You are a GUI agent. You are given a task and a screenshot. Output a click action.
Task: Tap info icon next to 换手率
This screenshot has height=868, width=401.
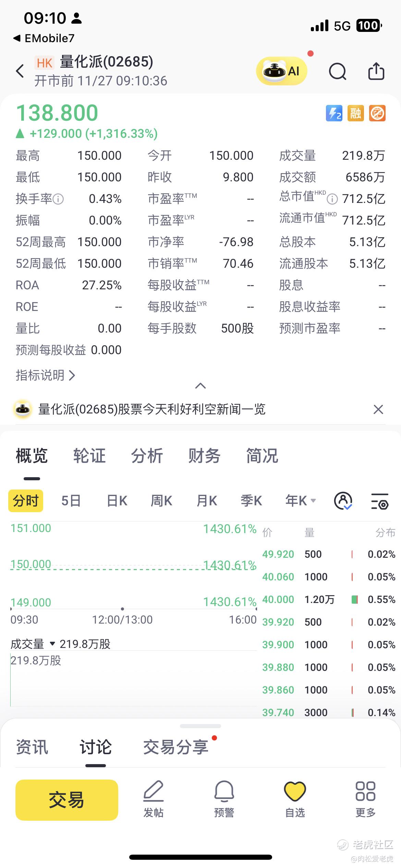click(x=58, y=199)
